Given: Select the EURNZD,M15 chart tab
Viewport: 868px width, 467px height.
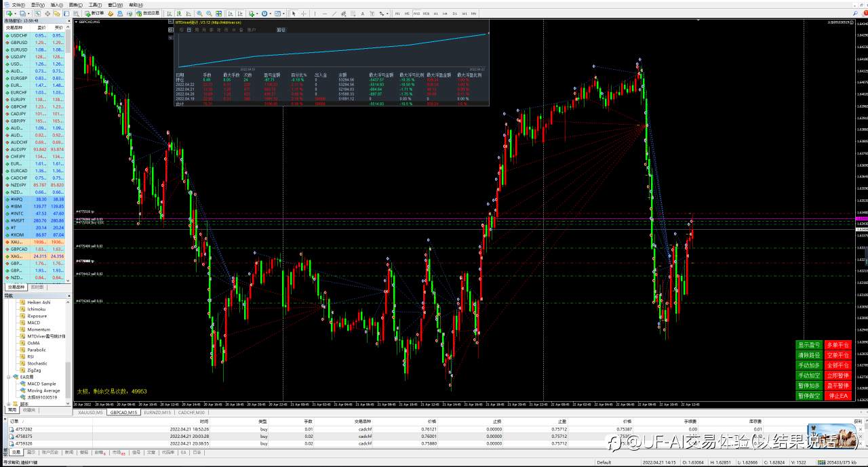Looking at the screenshot, I should click(x=157, y=412).
